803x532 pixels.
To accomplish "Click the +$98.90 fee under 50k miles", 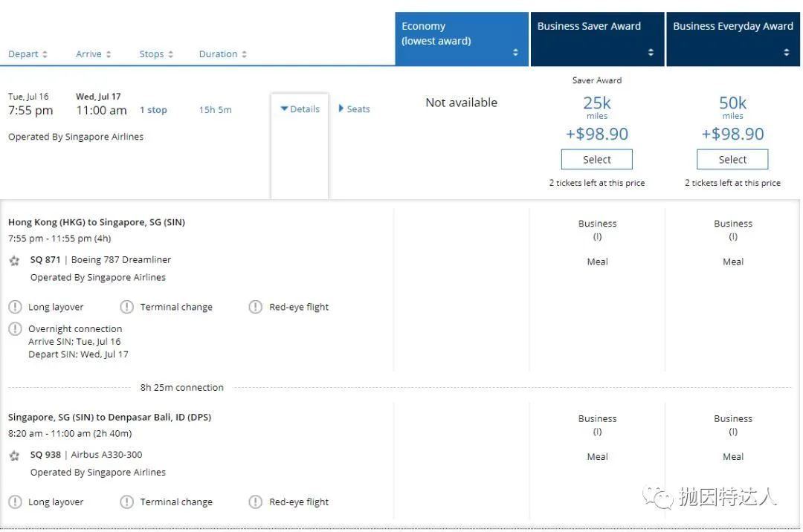I will pyautogui.click(x=733, y=134).
